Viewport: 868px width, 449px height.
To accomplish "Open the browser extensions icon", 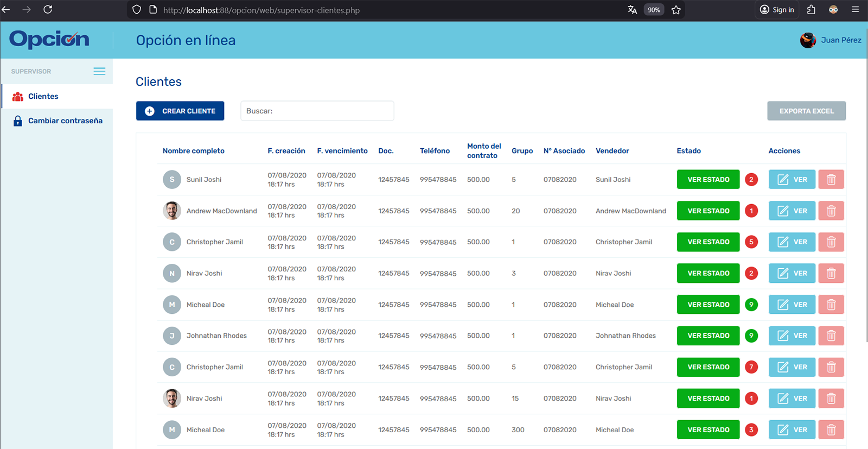I will coord(811,10).
